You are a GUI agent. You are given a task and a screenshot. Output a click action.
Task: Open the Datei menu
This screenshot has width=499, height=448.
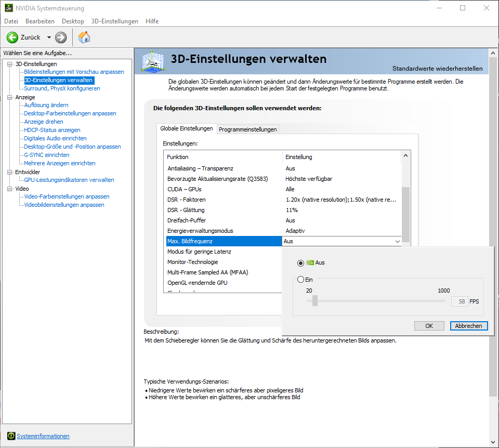pyautogui.click(x=11, y=21)
